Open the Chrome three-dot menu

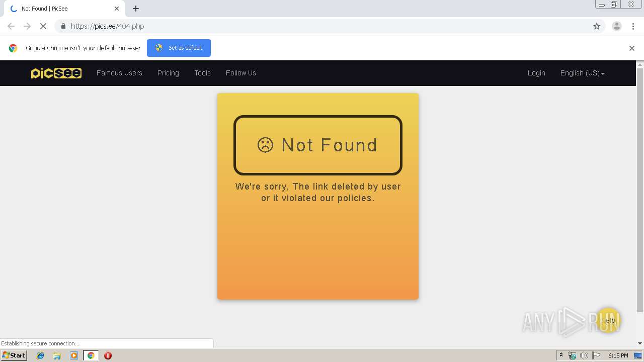633,26
